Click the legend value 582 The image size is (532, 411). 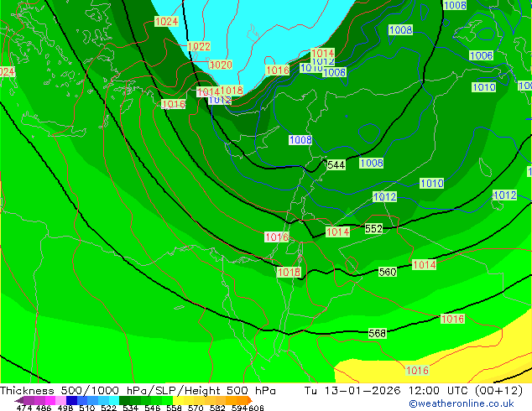click(x=217, y=408)
